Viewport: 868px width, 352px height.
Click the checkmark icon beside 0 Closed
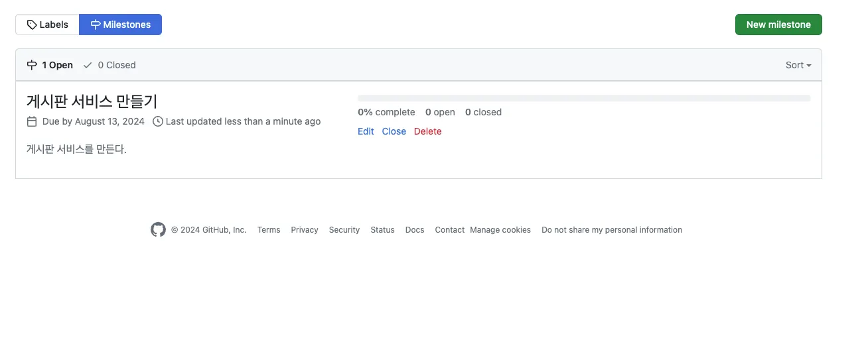[x=88, y=65]
